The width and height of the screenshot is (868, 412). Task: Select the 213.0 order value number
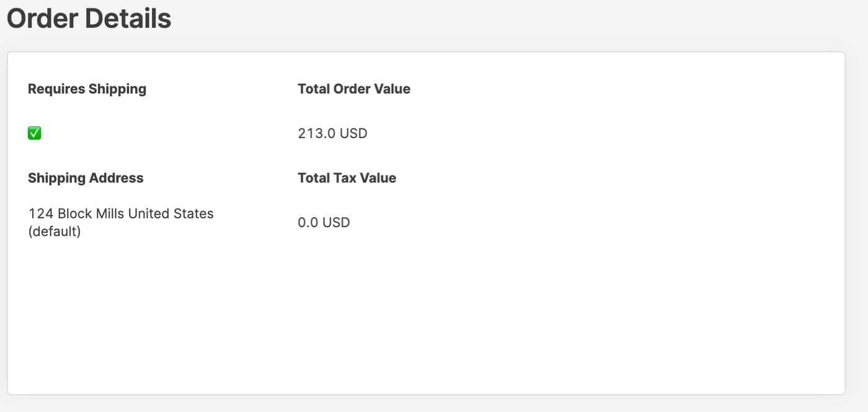click(316, 133)
